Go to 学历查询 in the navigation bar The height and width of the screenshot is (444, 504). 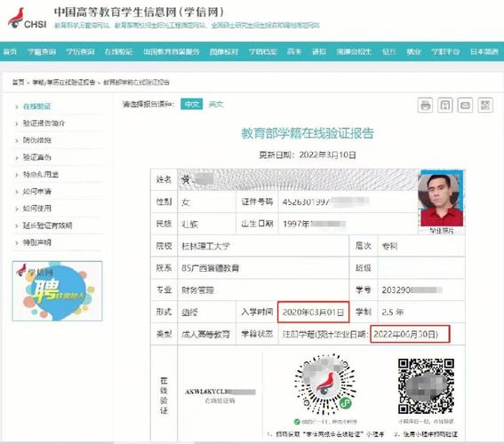80,52
